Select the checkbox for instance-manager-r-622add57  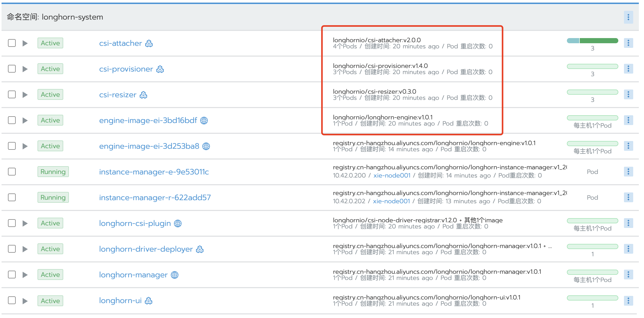[x=11, y=197]
